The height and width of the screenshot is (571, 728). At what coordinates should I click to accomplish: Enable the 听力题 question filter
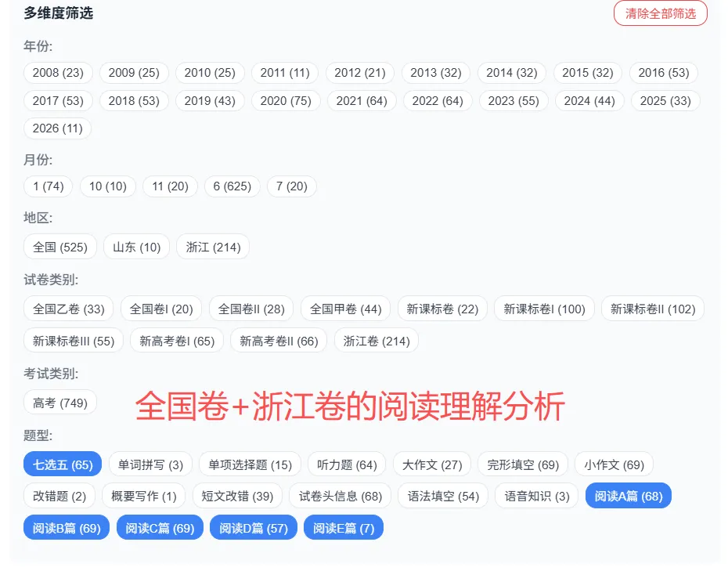click(x=346, y=464)
